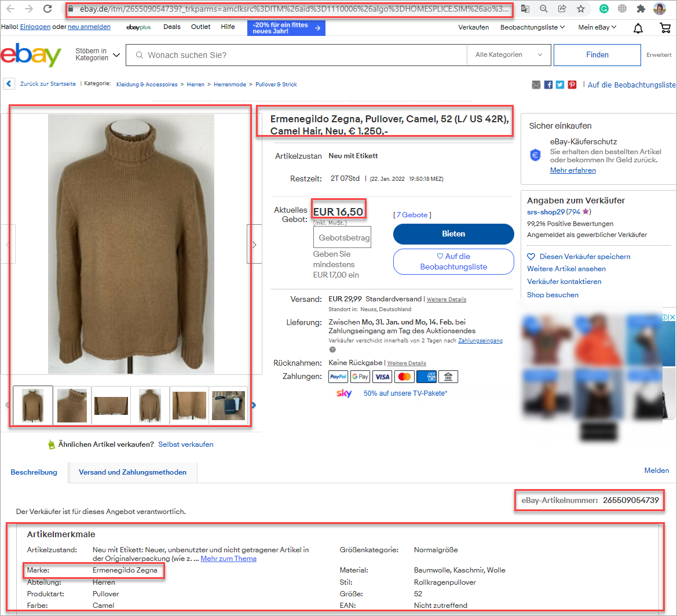Click Verkäufer kontaktieren link
The height and width of the screenshot is (616, 677).
coord(564,281)
